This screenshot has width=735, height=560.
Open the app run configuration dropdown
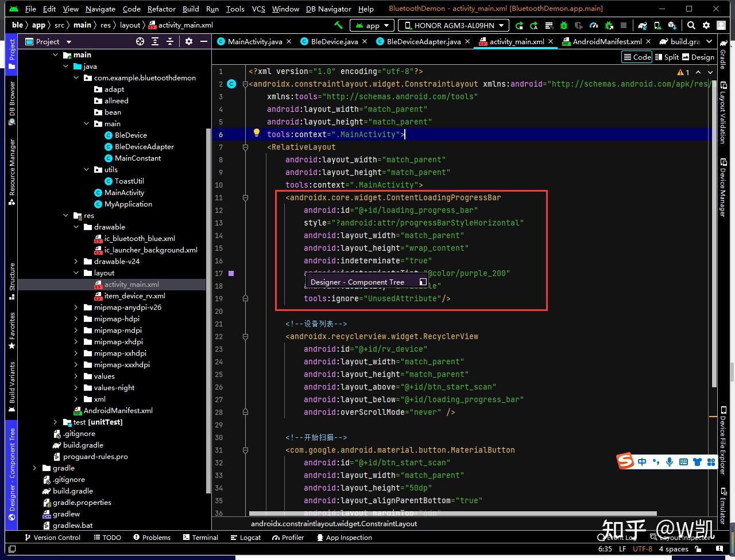click(x=373, y=25)
